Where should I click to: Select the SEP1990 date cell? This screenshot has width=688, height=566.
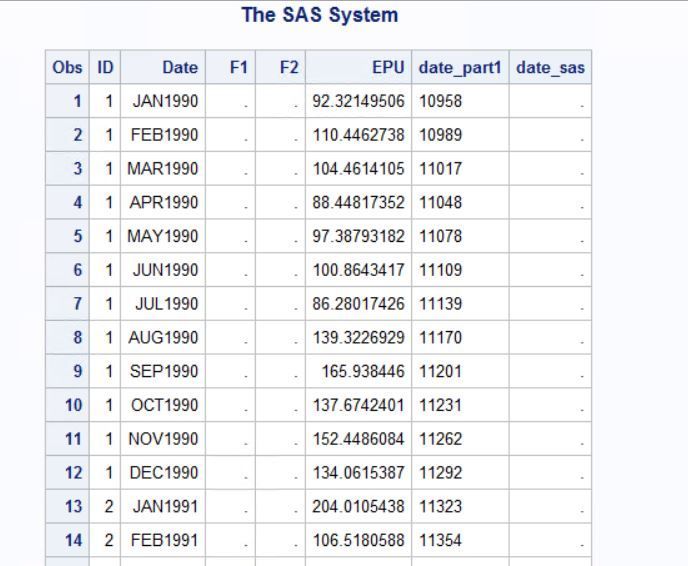pyautogui.click(x=163, y=371)
